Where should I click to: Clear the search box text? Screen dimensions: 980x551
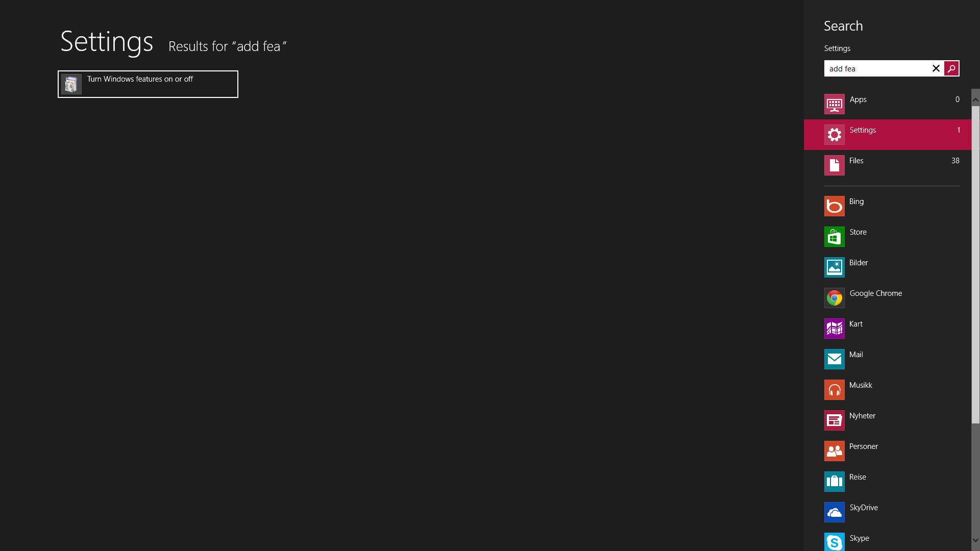pyautogui.click(x=936, y=68)
